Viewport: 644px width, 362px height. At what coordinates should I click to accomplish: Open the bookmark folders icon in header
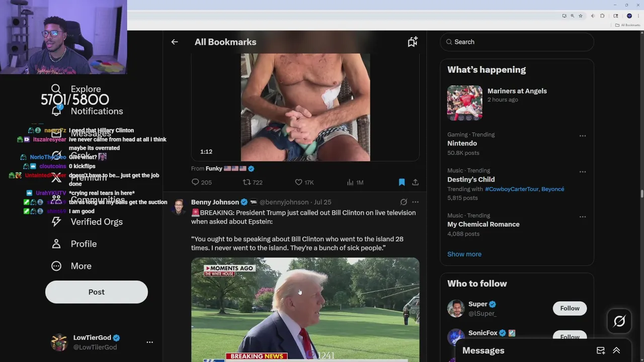click(413, 42)
